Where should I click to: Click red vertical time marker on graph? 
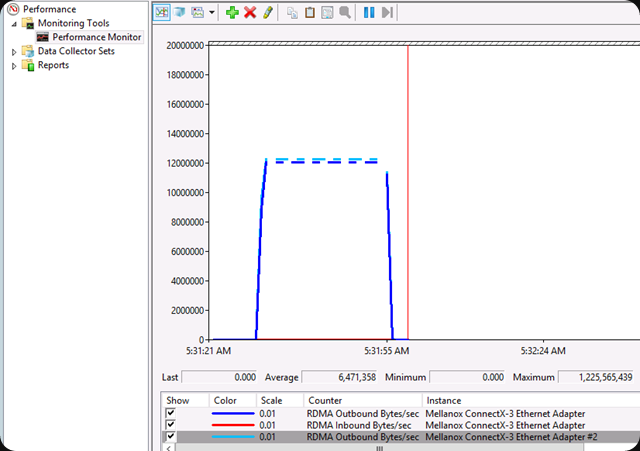point(408,192)
